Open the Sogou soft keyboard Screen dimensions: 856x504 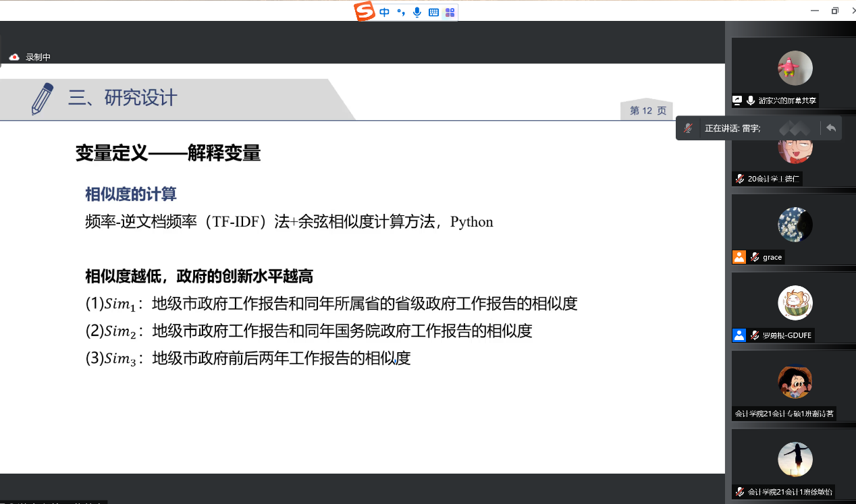(433, 12)
